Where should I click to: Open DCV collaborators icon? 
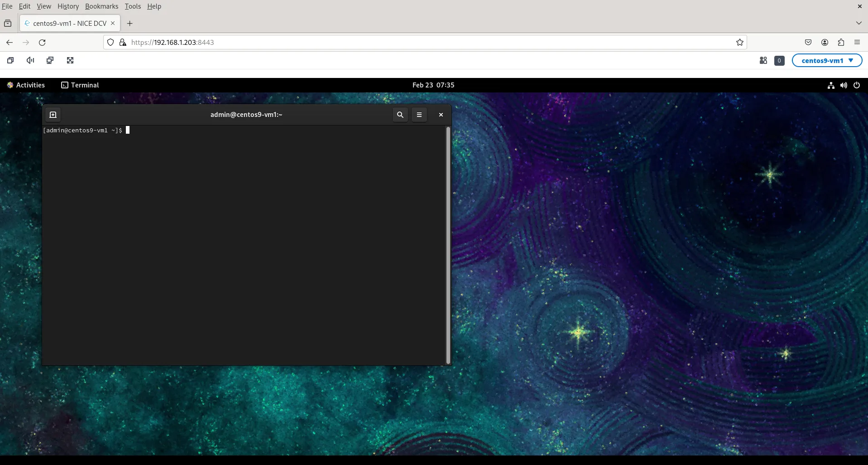pyautogui.click(x=763, y=60)
